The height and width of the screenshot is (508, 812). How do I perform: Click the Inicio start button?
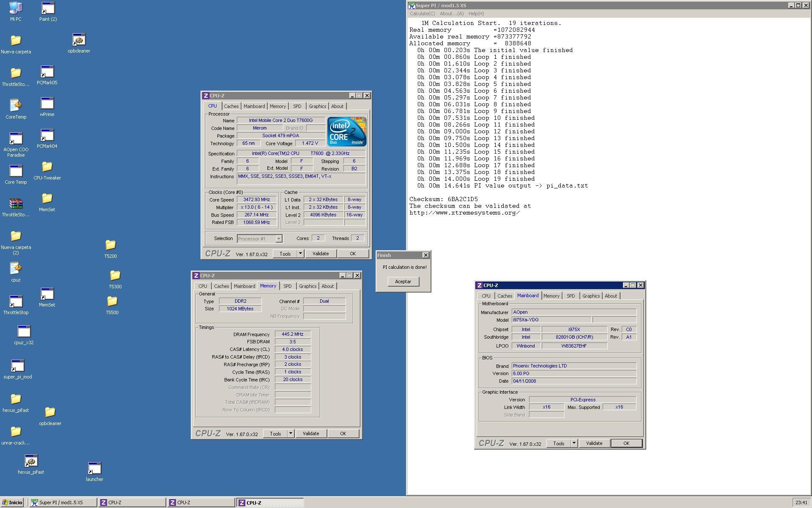tap(12, 502)
